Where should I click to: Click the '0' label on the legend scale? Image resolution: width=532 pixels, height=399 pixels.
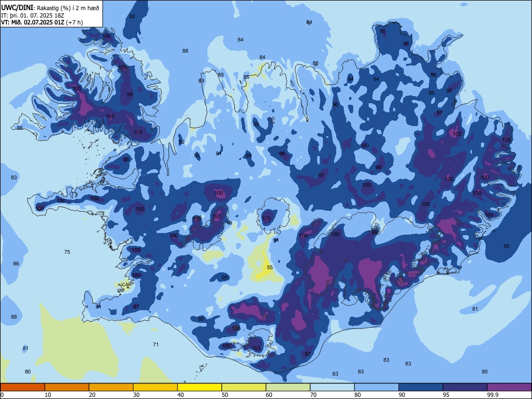coord(2,395)
